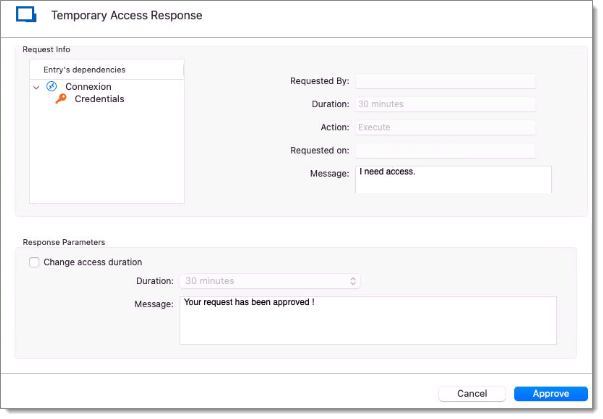The height and width of the screenshot is (419, 603).
Task: Click the Change access duration label
Action: coord(93,262)
